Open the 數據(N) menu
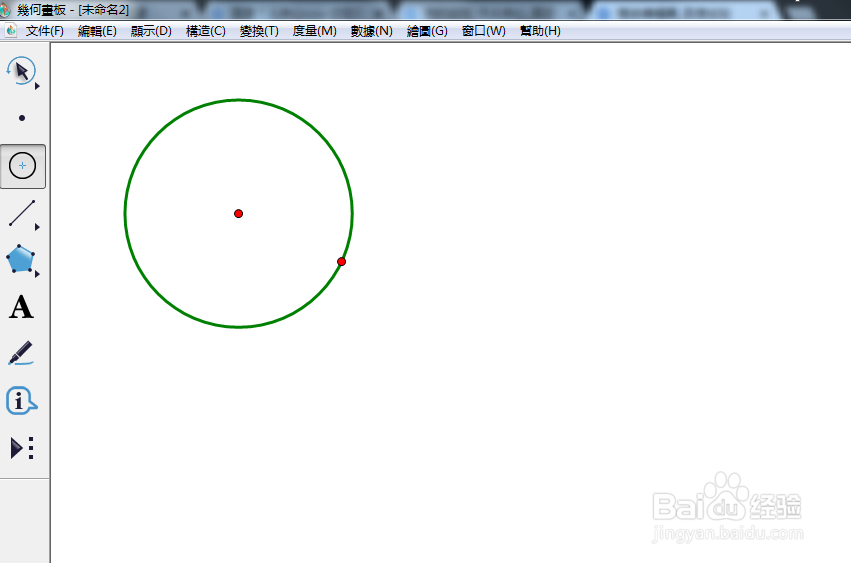851x563 pixels. pyautogui.click(x=371, y=31)
